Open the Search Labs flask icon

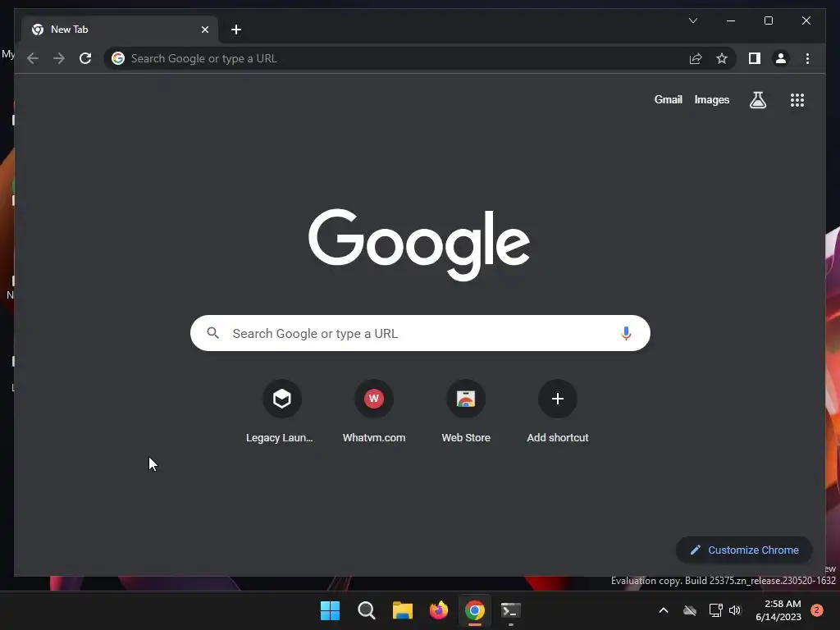click(757, 99)
